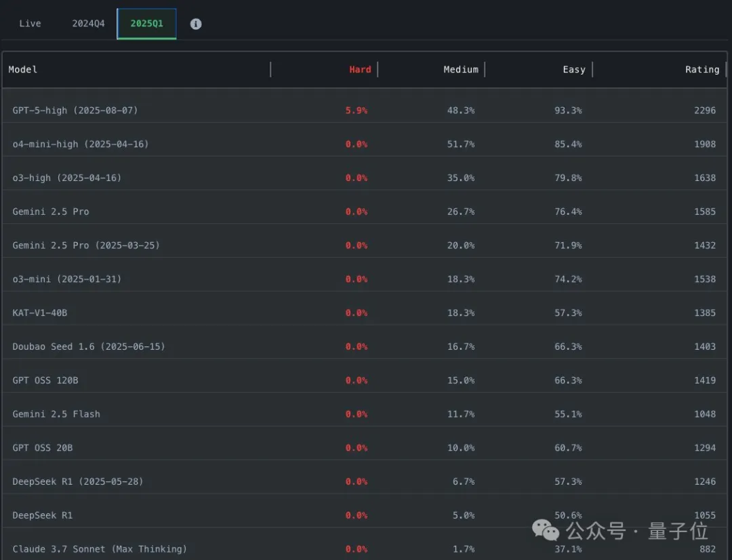The height and width of the screenshot is (560, 732).
Task: Select the KAT-V1-40B model row
Action: (40, 313)
